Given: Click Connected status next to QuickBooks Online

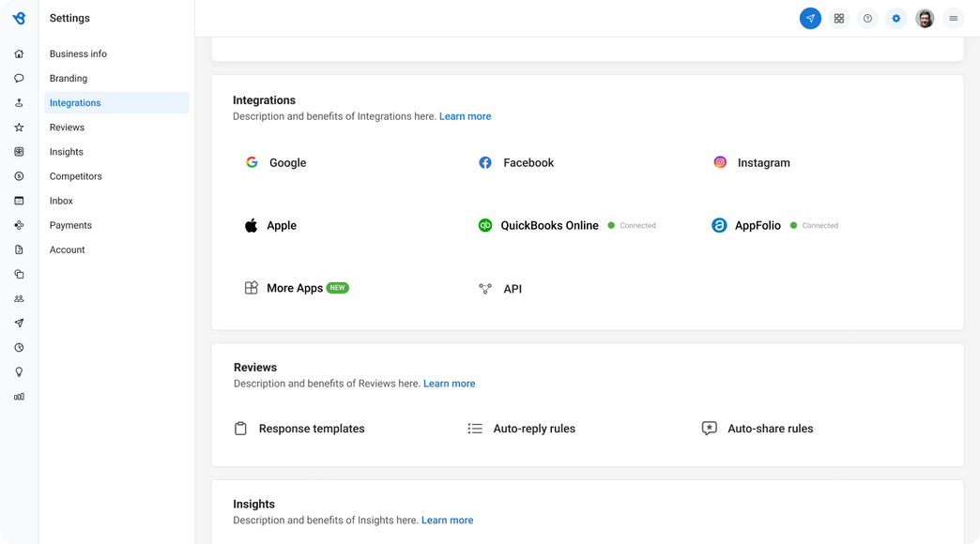Looking at the screenshot, I should coord(632,225).
